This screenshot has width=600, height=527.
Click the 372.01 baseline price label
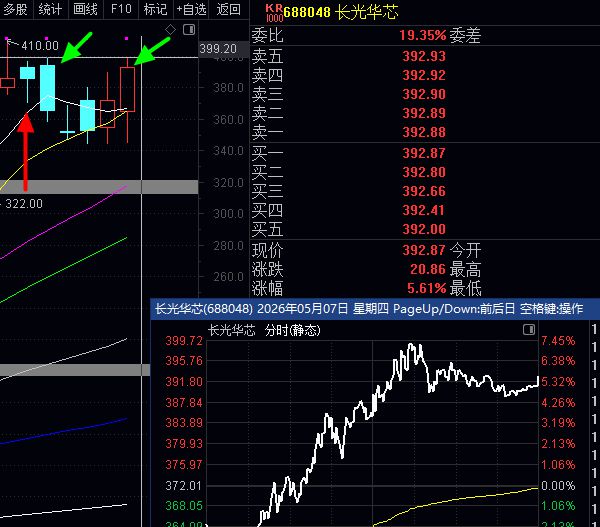[184, 486]
